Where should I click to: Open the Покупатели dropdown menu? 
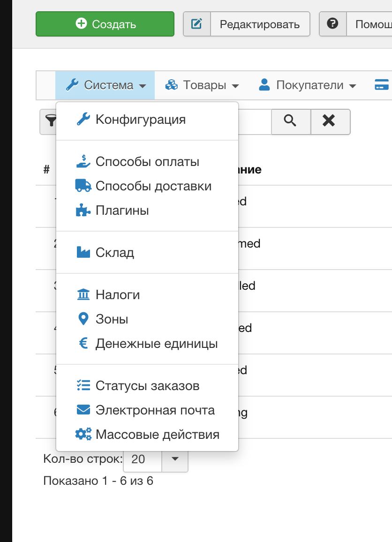[307, 85]
